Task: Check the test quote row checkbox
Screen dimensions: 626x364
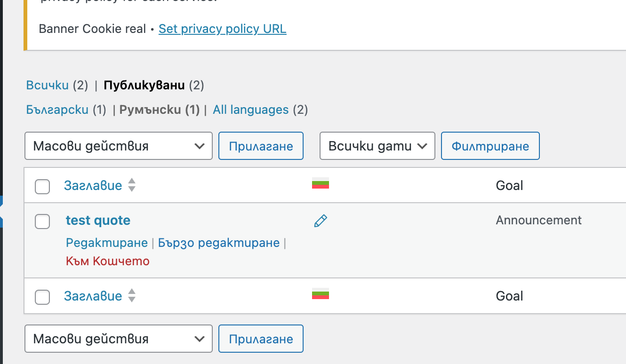Action: [x=42, y=221]
